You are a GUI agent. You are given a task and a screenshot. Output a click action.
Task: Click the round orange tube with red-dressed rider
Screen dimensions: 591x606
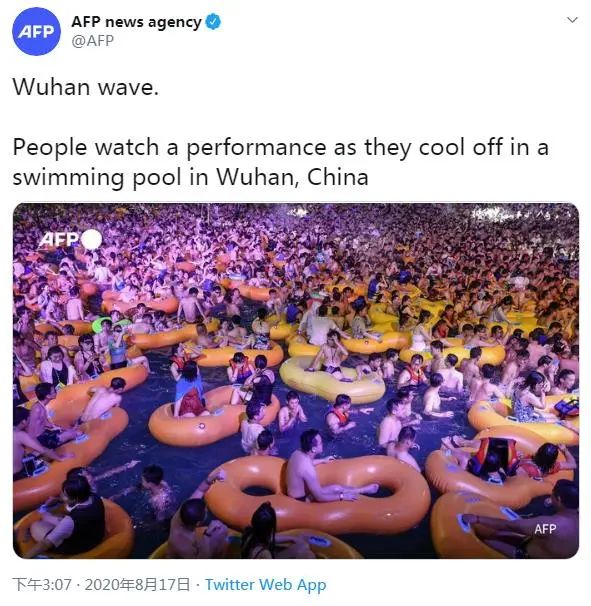213,417
